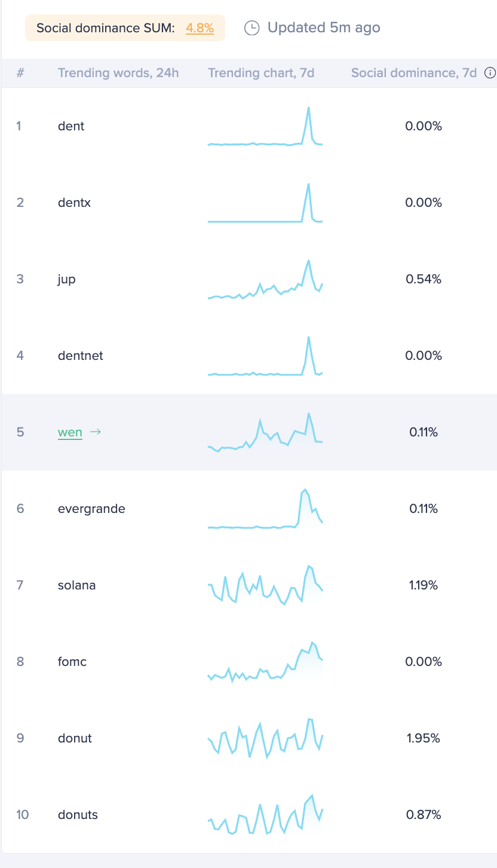Image resolution: width=497 pixels, height=868 pixels.
Task: Click the sparkline chart for dent
Action: point(265,126)
